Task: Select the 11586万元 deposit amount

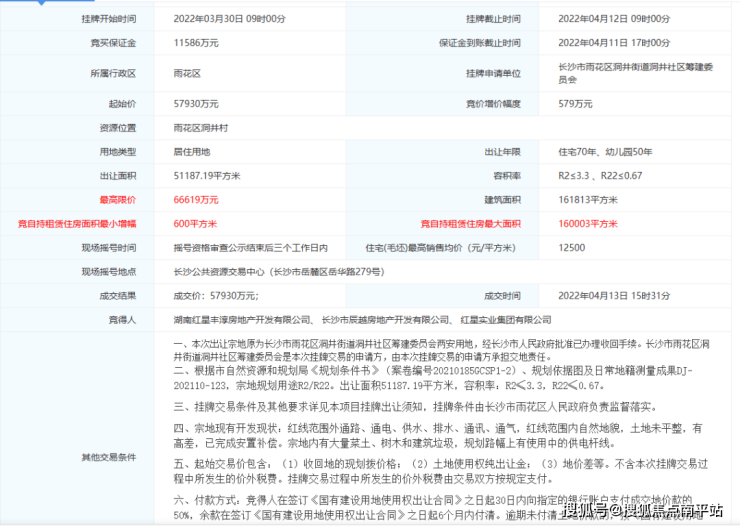Action: 199,42
